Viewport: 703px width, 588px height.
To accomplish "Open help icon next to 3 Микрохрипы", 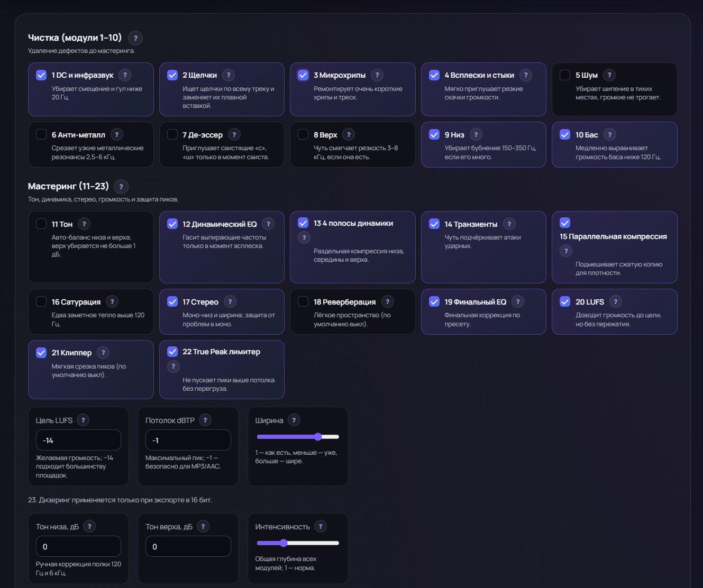I will point(377,75).
